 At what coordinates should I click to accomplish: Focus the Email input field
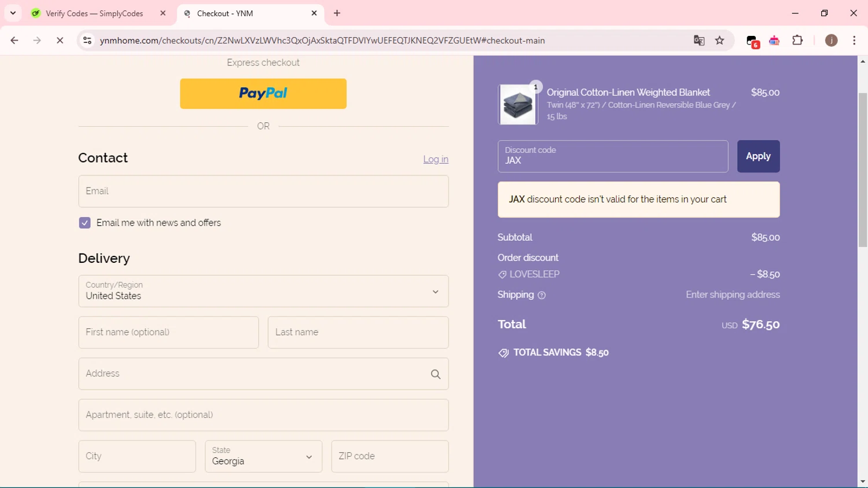click(x=263, y=192)
